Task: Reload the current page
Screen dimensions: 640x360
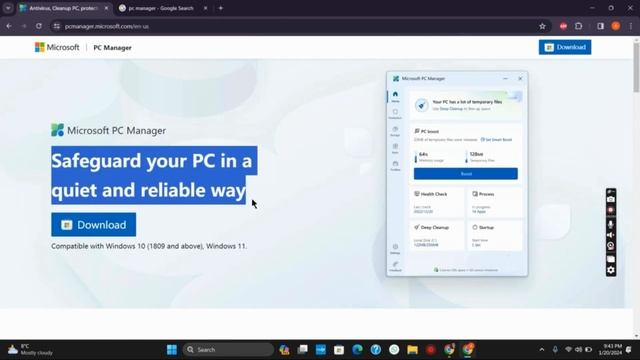Action: click(39, 26)
